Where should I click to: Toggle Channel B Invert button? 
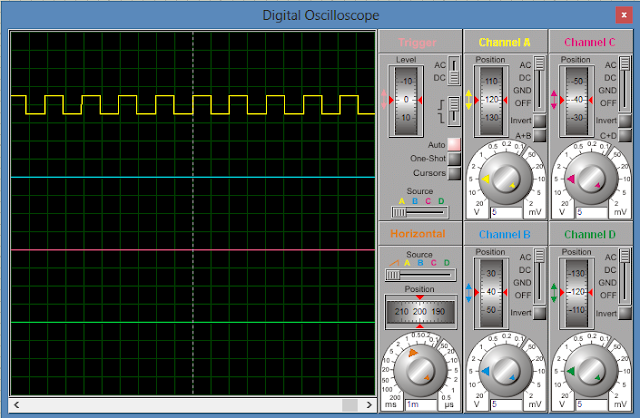539,313
